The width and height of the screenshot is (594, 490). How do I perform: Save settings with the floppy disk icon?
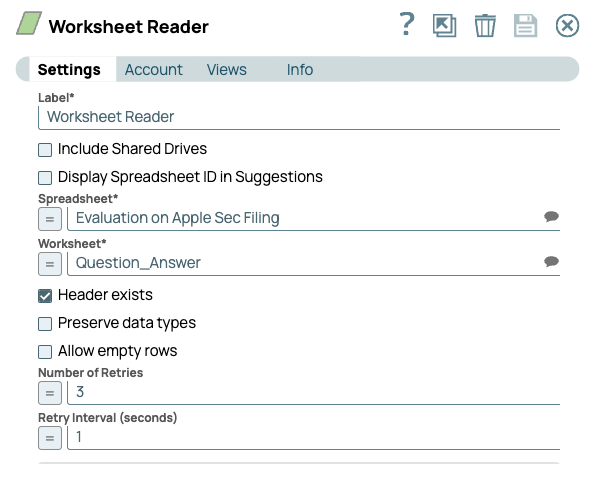[525, 26]
